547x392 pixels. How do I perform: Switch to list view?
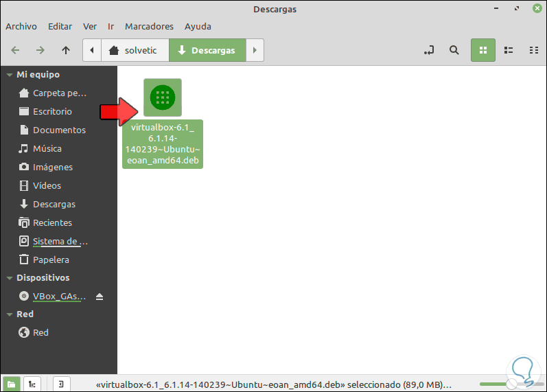point(509,50)
